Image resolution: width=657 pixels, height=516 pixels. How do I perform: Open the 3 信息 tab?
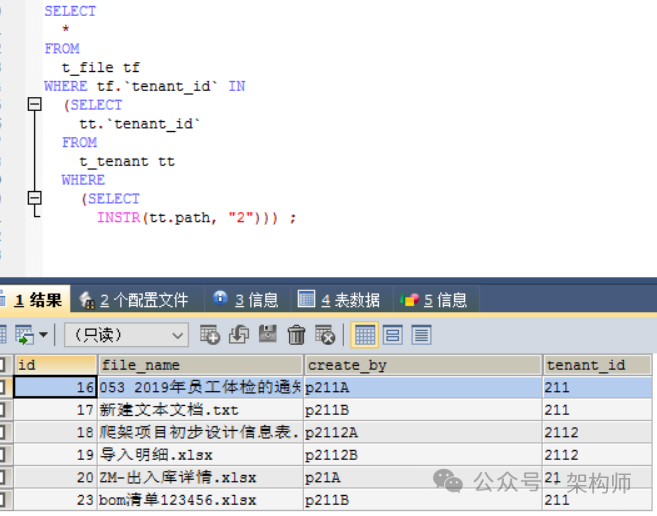[246, 300]
